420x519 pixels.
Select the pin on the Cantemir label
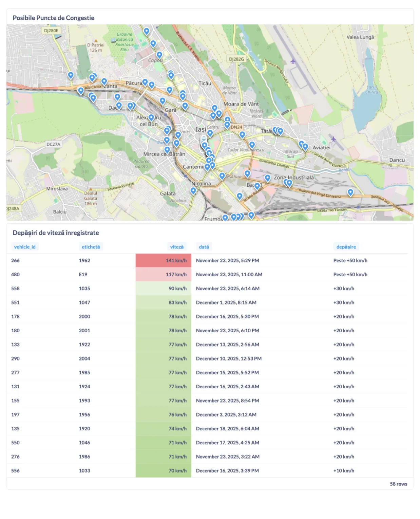tap(207, 167)
